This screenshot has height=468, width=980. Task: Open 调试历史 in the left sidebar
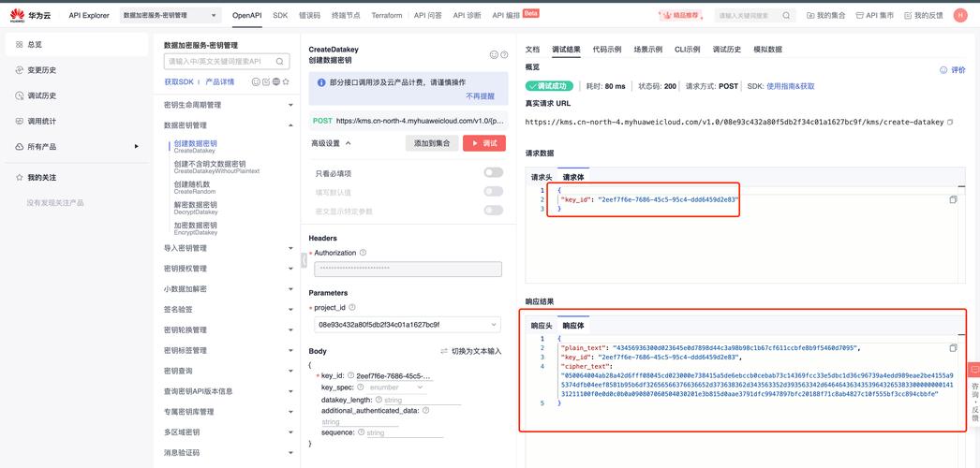[42, 95]
